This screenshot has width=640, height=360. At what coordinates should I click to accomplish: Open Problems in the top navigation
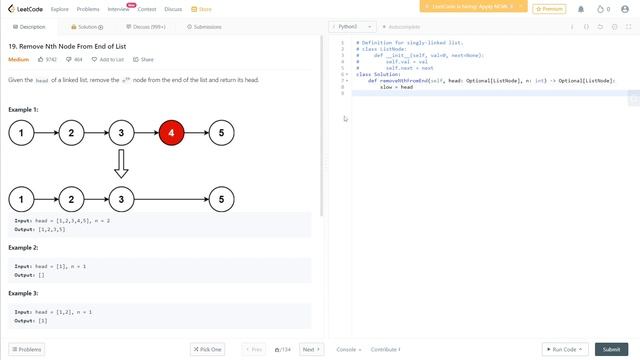(x=88, y=9)
